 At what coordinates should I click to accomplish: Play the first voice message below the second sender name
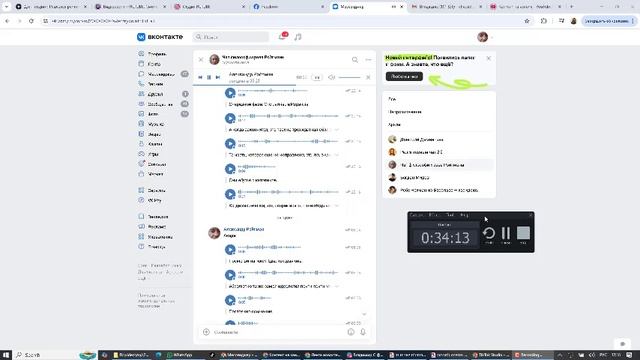(230, 249)
